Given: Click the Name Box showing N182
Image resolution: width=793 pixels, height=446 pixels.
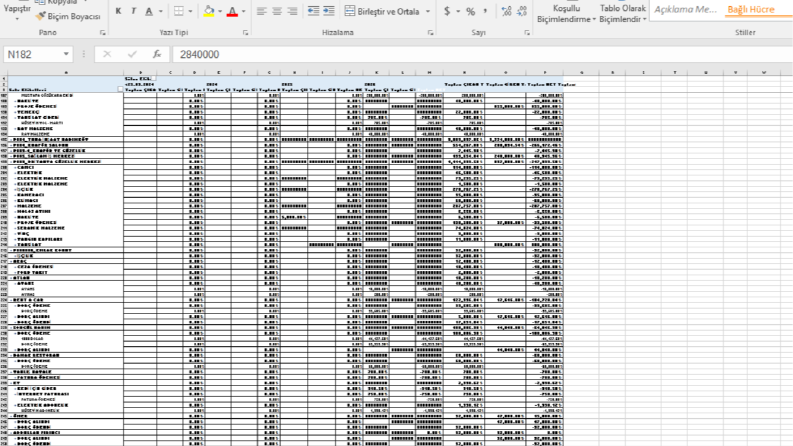Looking at the screenshot, I should tap(33, 54).
